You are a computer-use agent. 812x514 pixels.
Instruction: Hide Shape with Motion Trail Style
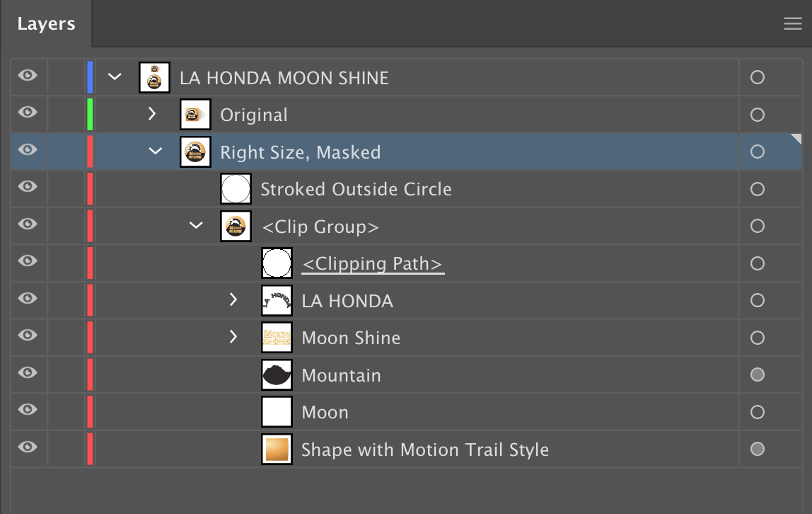tap(28, 447)
